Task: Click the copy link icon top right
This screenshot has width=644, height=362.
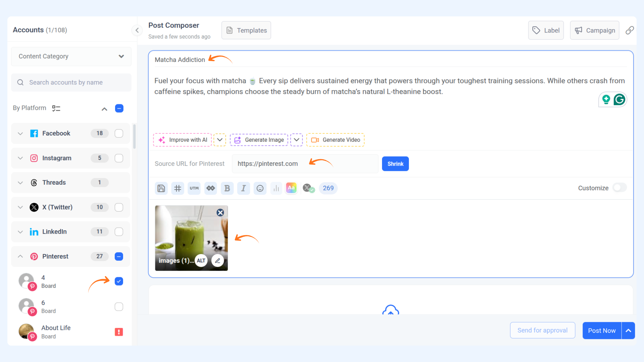Action: 630,30
